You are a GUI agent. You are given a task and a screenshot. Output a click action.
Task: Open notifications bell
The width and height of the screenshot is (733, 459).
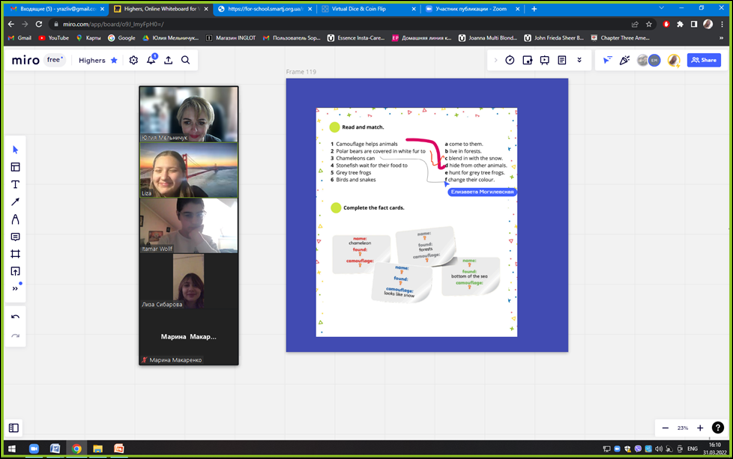(x=151, y=61)
